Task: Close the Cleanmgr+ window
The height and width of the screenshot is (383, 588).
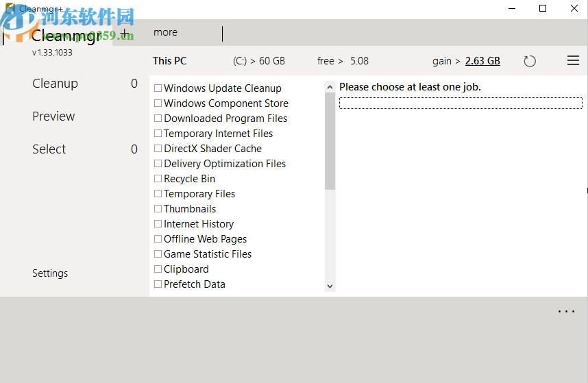Action: [x=574, y=8]
